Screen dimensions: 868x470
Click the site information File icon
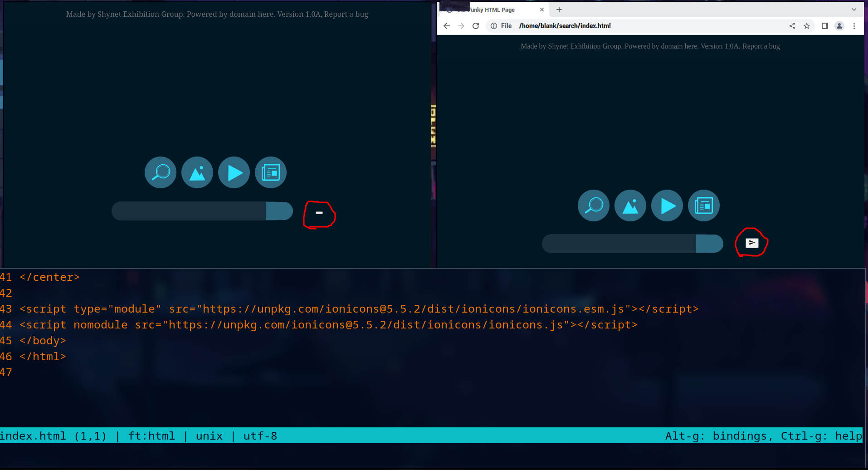(493, 26)
